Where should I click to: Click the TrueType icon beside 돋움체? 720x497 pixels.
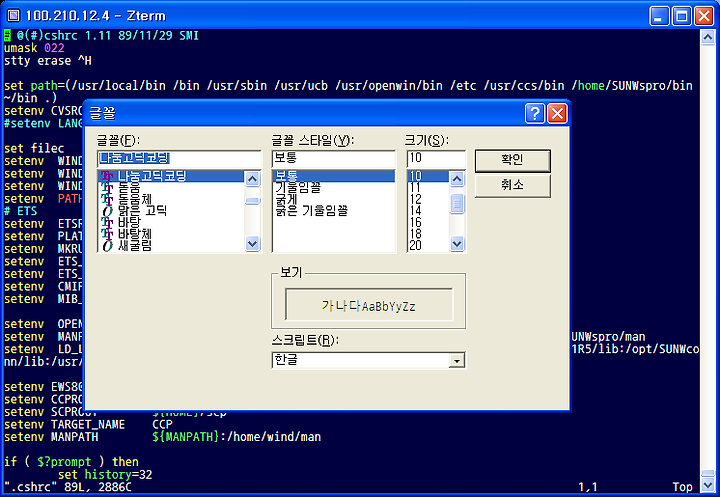pos(107,199)
